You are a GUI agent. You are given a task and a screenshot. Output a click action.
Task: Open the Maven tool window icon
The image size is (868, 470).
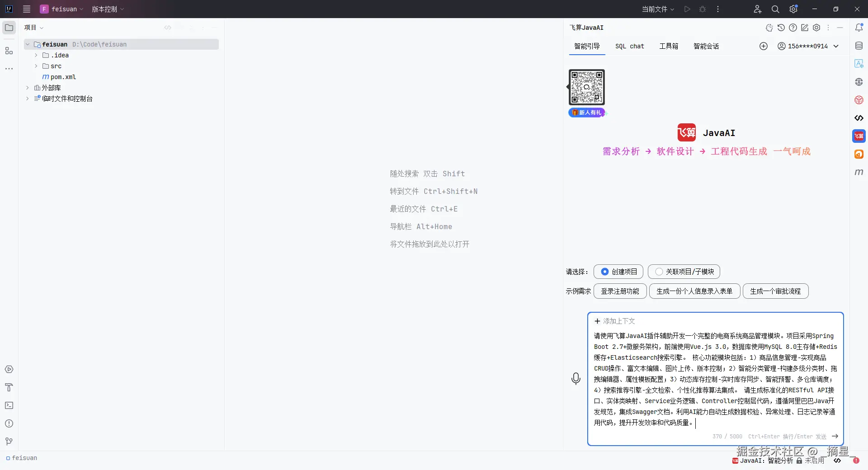[859, 172]
